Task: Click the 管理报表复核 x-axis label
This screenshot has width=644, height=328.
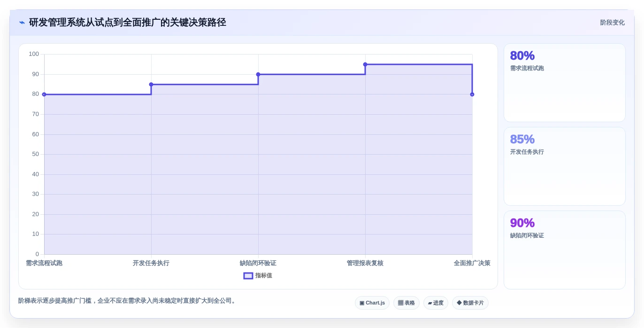Action: (365, 263)
